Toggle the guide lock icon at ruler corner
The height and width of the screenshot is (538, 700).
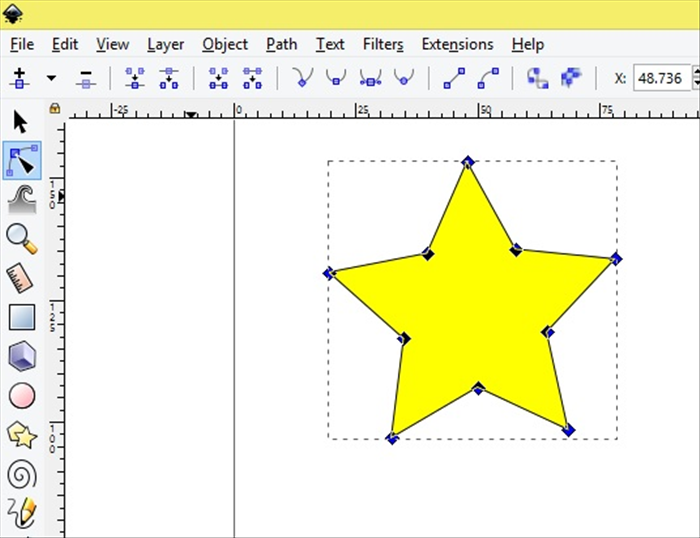point(54,107)
